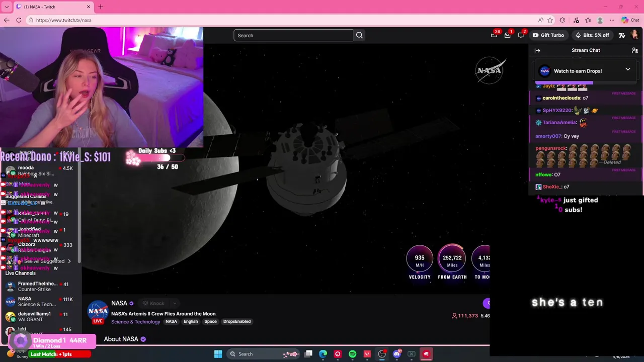Open the tab actions dropdown

[7, 7]
